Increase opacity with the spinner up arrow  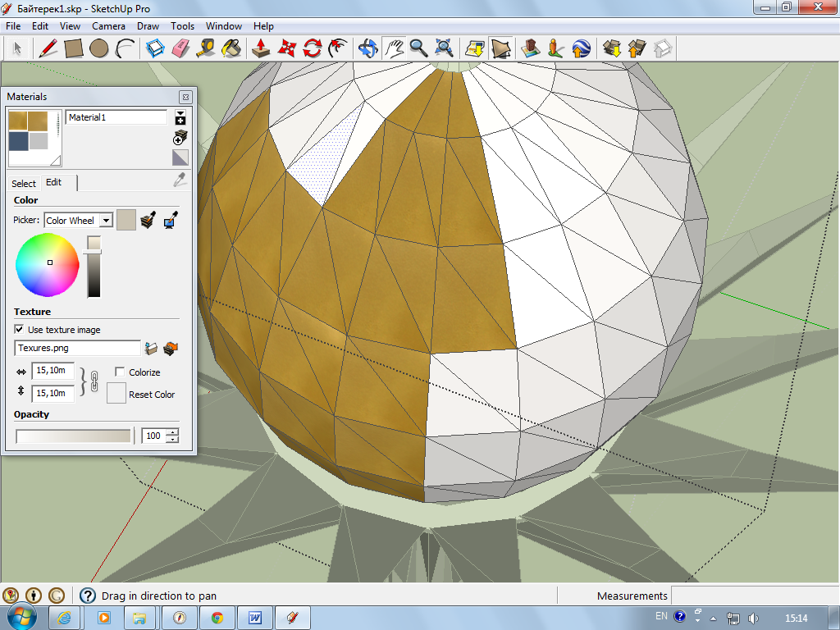tap(171, 431)
